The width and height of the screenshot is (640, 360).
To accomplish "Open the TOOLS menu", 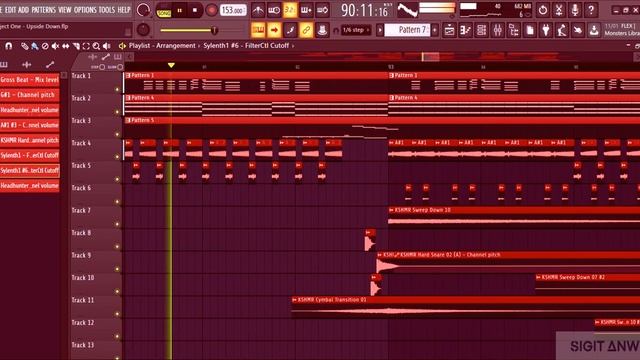I will pos(107,9).
